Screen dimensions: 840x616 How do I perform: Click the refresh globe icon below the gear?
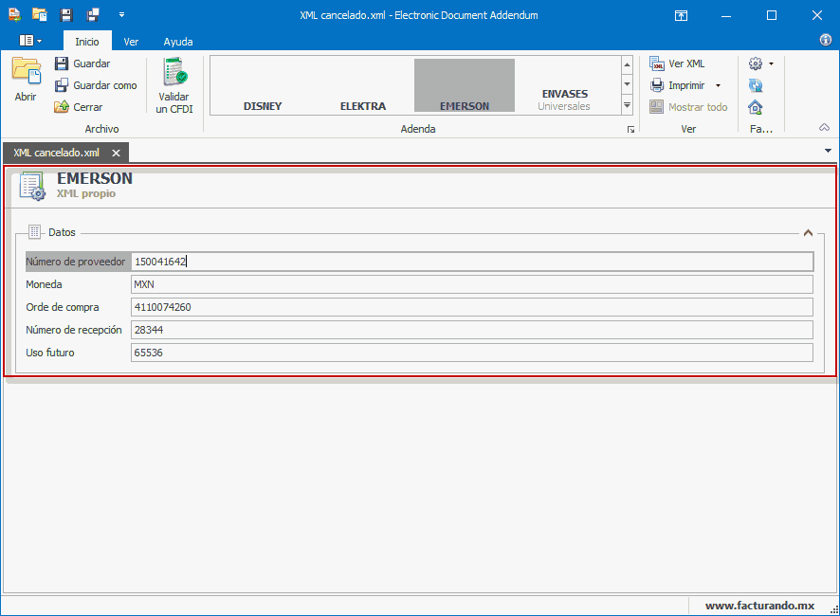756,85
